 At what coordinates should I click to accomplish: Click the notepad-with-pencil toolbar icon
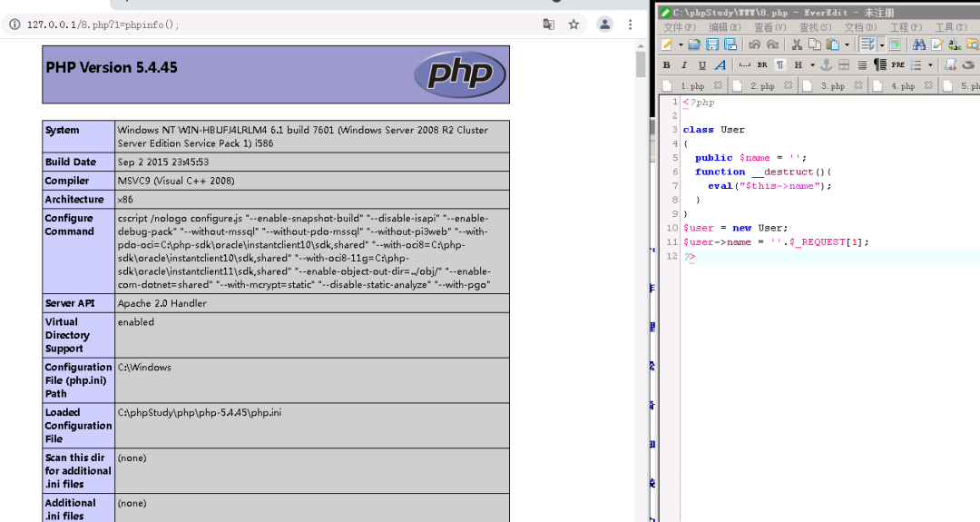click(936, 44)
